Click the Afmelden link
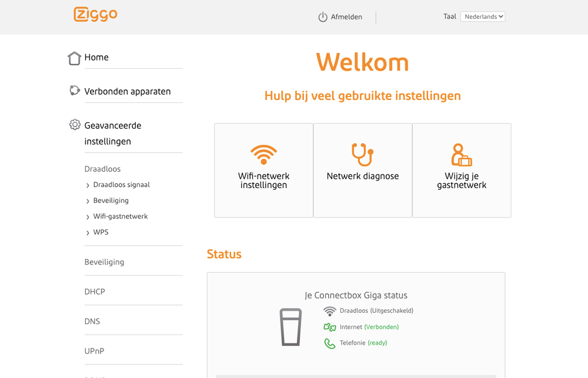This screenshot has width=588, height=378. coord(346,17)
